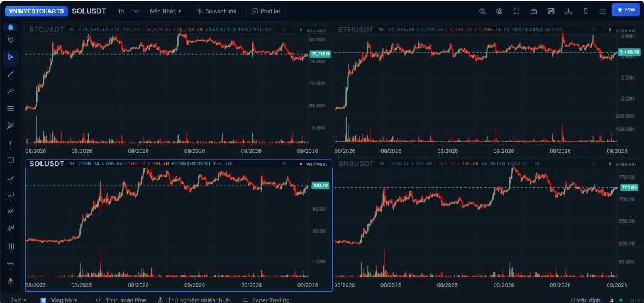644x303 pixels.
Task: Click the blue Pro upgrade button
Action: 626,10
